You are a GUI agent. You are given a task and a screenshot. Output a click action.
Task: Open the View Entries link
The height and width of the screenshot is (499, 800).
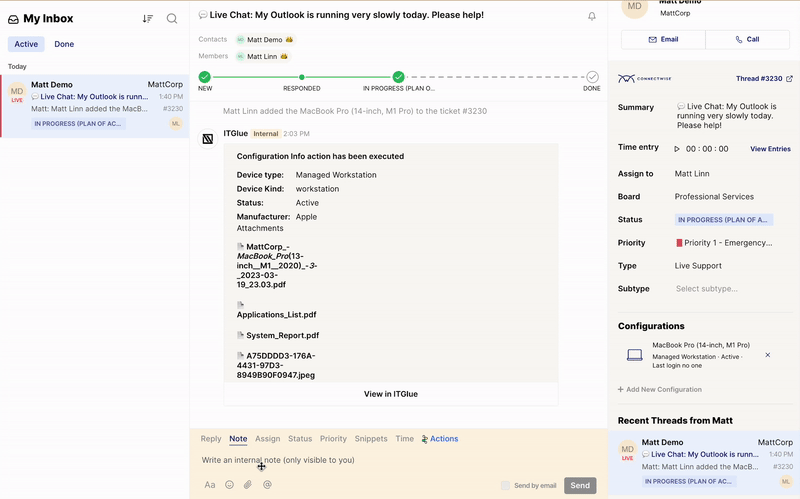click(x=770, y=149)
